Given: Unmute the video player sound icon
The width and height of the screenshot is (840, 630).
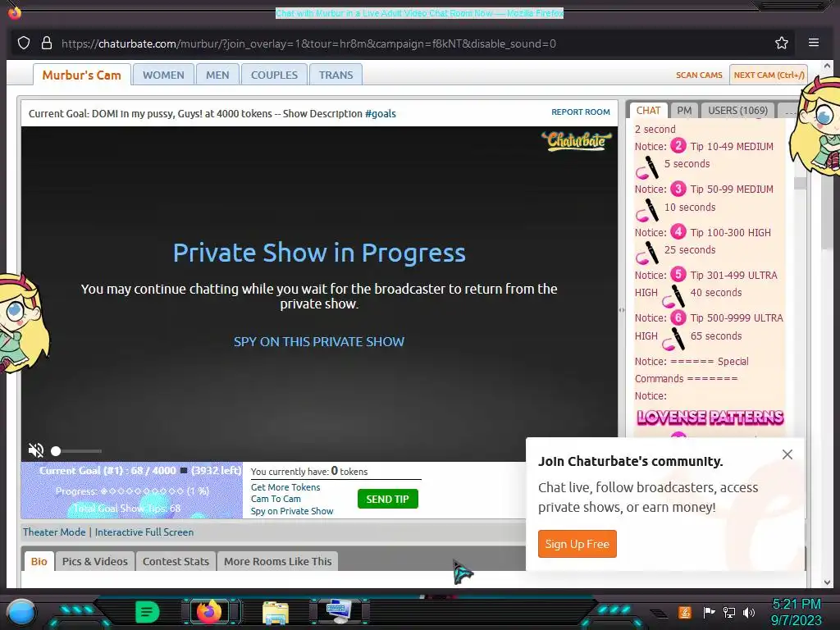Looking at the screenshot, I should point(36,450).
